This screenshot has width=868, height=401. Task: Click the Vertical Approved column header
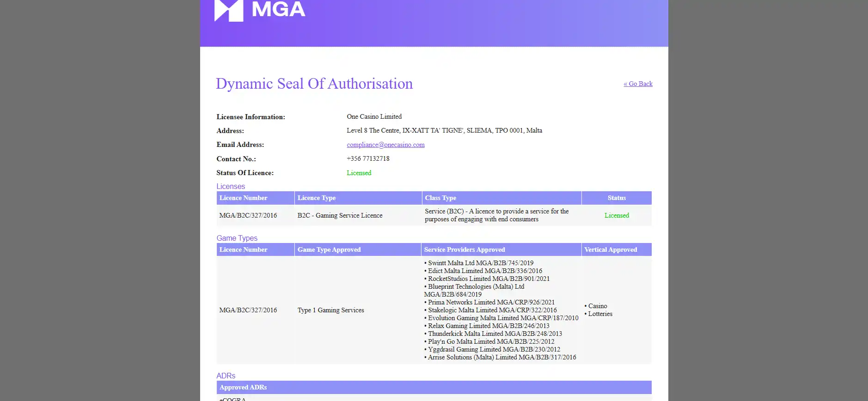(617, 249)
